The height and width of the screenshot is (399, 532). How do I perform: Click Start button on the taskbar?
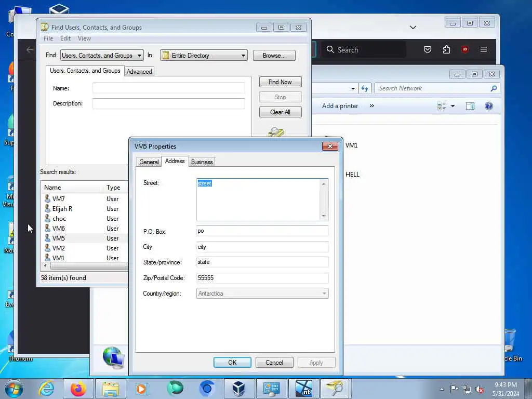(14, 389)
